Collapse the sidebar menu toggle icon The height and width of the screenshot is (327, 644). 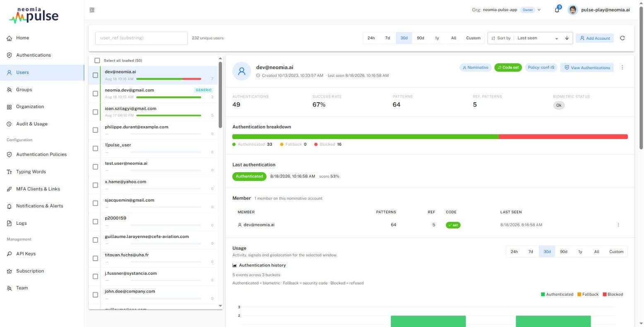coord(92,10)
